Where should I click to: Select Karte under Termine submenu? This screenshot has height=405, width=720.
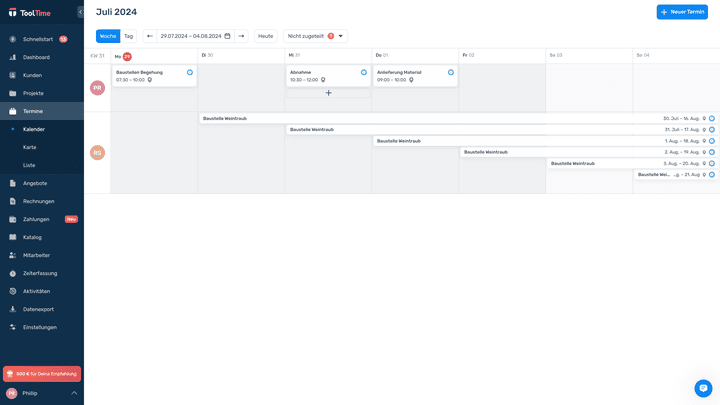[29, 147]
